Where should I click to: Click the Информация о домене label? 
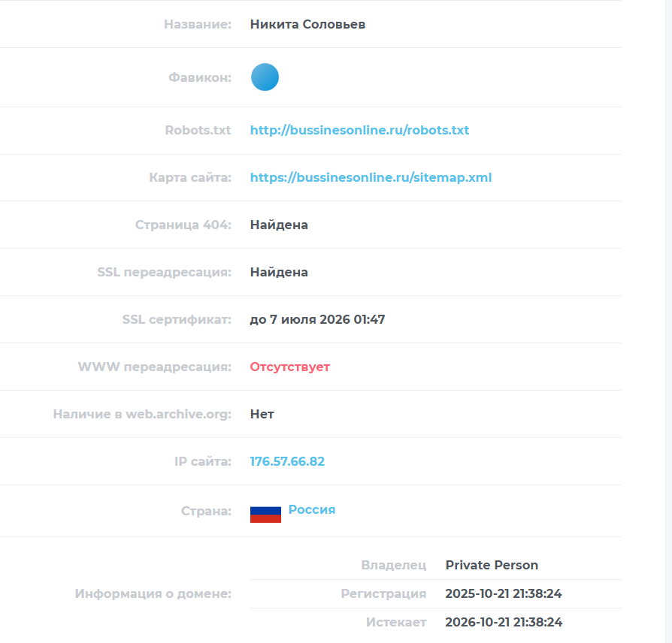coord(153,594)
